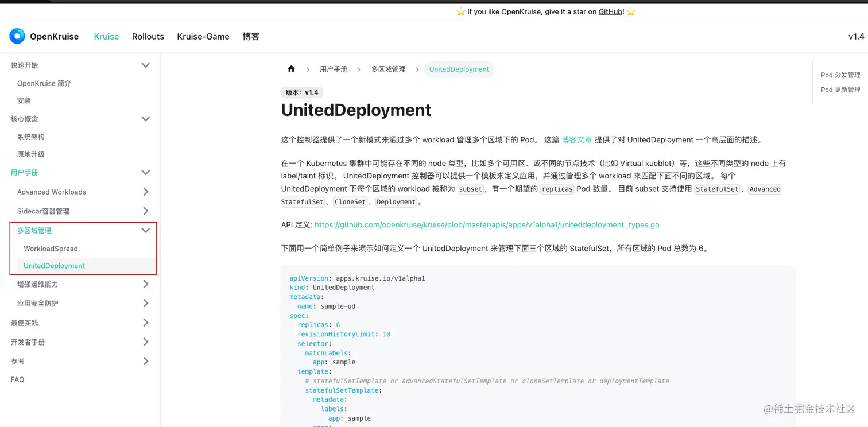
Task: Click the inline code 'subset'
Action: [471, 189]
